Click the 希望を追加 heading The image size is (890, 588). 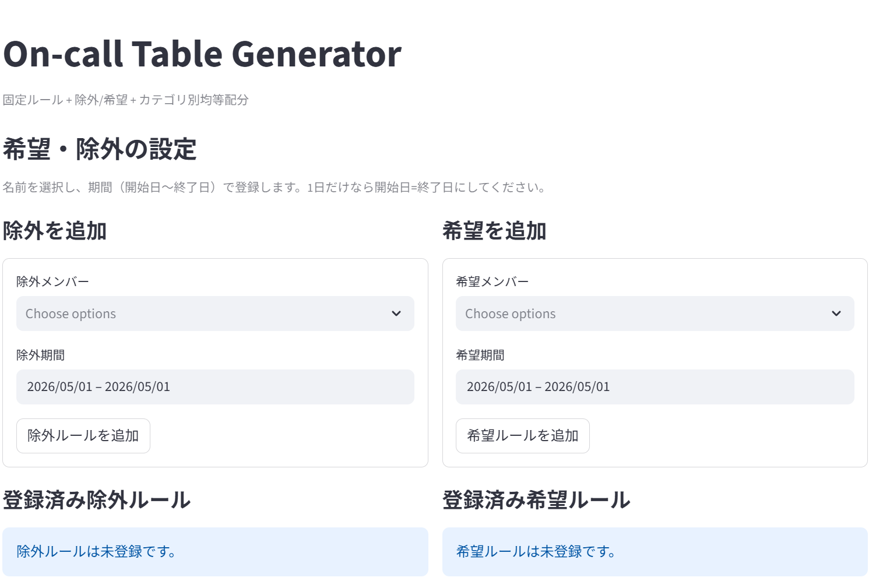pos(494,231)
